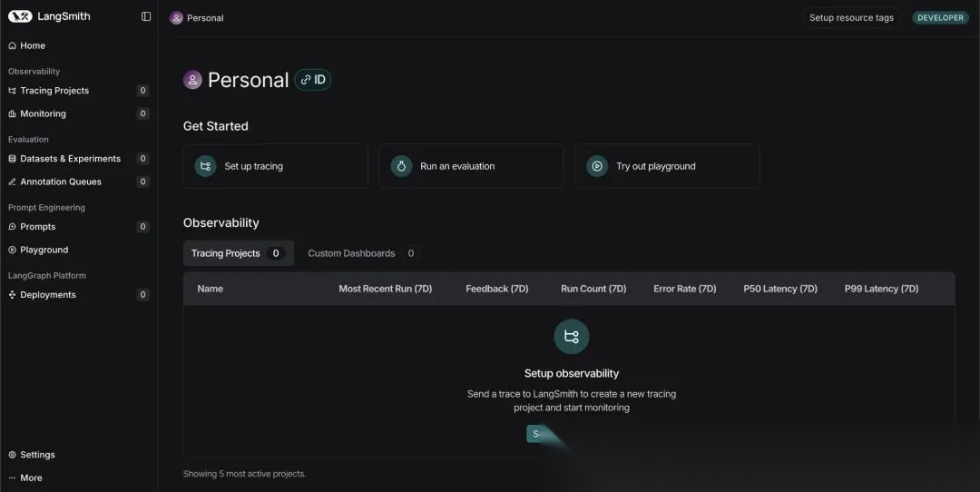Screen dimensions: 980x492
Task: Click the Deployments count badge in sidebar
Action: [x=142, y=295]
